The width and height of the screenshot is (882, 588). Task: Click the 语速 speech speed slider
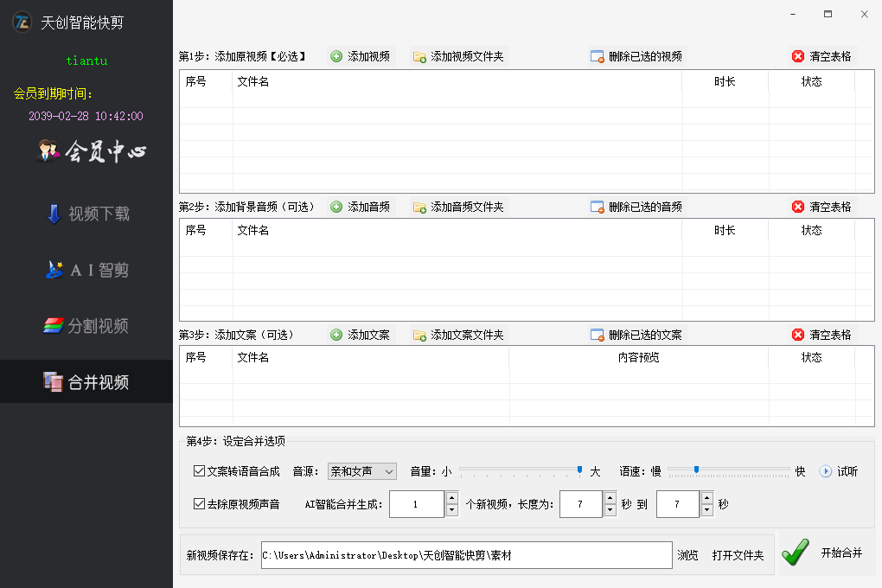tap(728, 470)
